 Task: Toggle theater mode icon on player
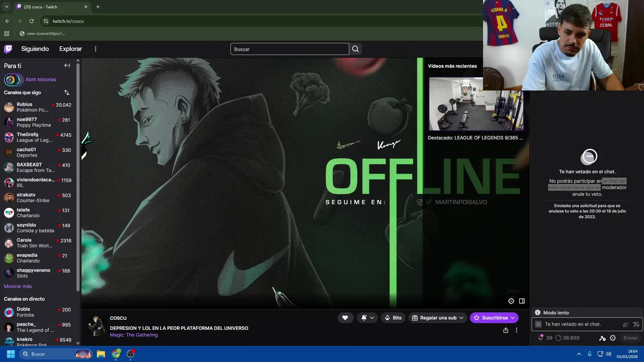coord(522,301)
